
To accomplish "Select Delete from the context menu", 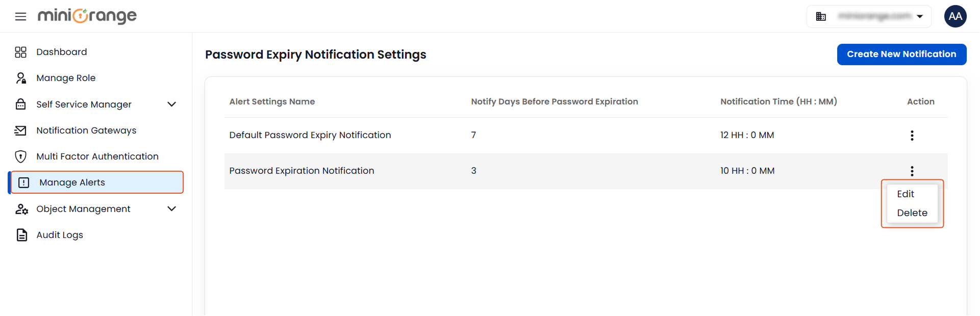I will tap(913, 213).
